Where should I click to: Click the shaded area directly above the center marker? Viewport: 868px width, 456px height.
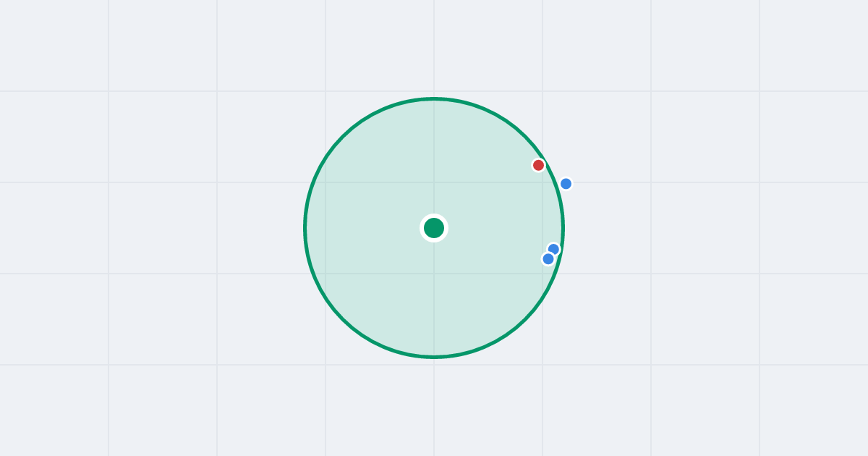pyautogui.click(x=434, y=159)
